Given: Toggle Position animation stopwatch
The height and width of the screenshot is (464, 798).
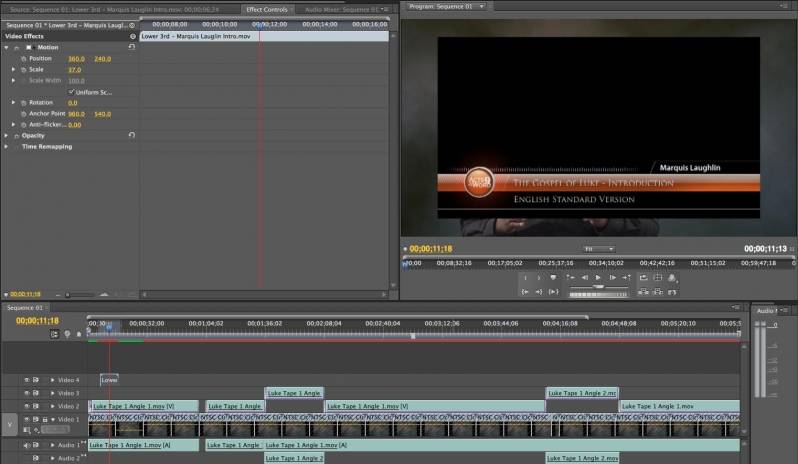Looking at the screenshot, I should point(22,59).
